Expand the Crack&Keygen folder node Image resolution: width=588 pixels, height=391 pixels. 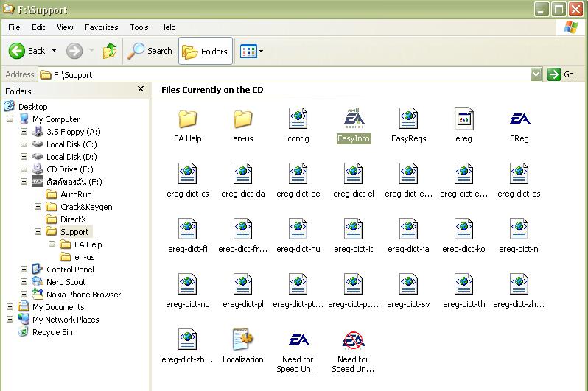click(x=38, y=207)
